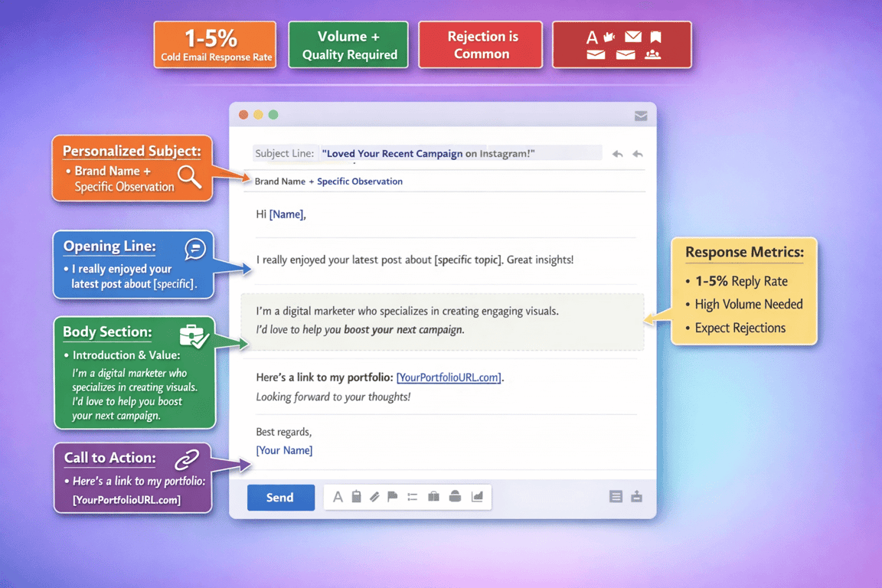Click the "Personalized Subject:" heading
Viewport: 882px width, 588px height.
point(132,152)
